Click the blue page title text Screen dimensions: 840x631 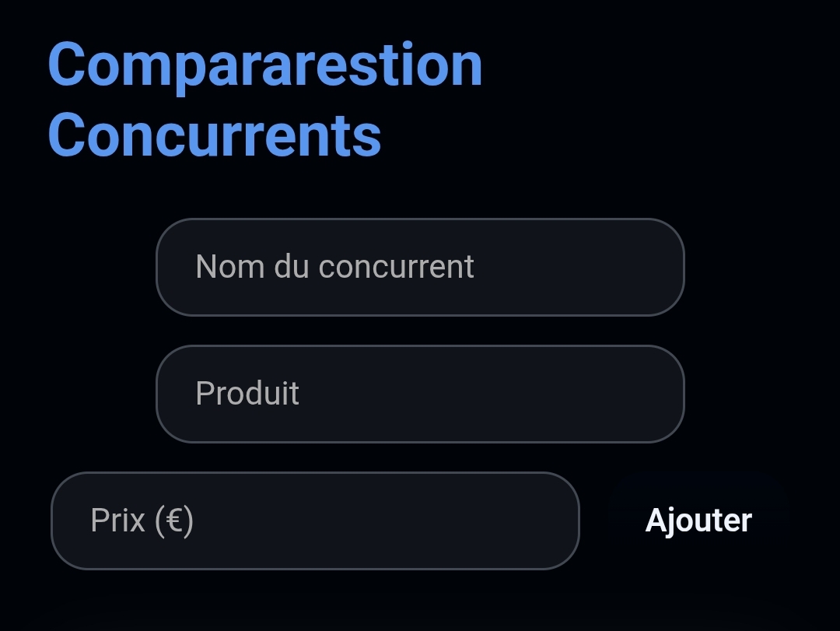[x=264, y=100]
